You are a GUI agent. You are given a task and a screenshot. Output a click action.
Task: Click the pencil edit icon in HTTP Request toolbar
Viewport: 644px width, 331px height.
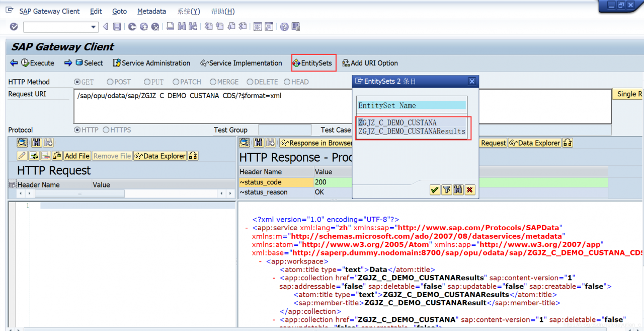(22, 156)
